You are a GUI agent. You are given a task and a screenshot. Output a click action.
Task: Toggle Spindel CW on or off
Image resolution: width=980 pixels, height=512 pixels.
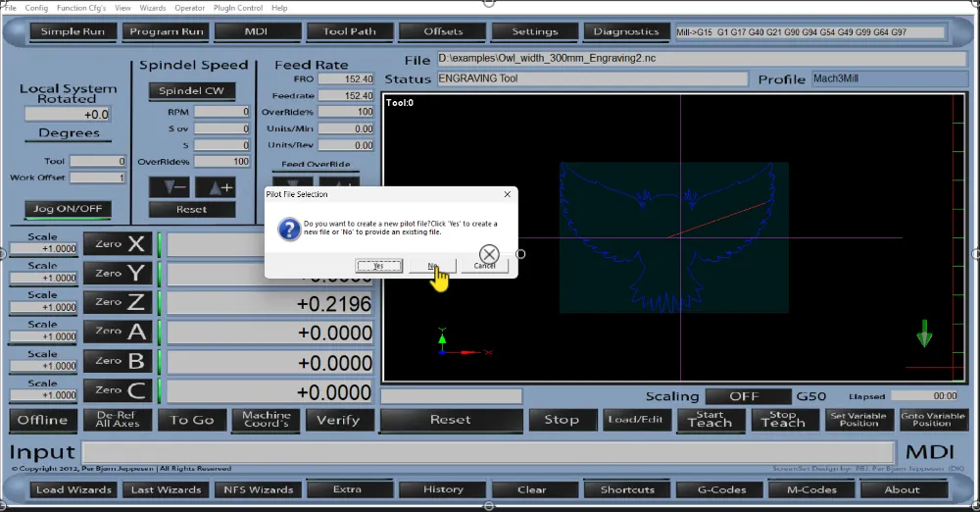(191, 91)
